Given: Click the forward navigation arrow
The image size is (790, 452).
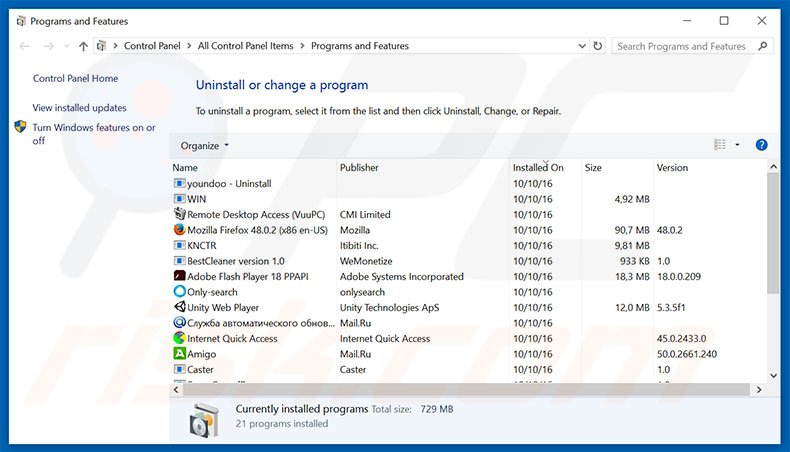Looking at the screenshot, I should pyautogui.click(x=48, y=46).
